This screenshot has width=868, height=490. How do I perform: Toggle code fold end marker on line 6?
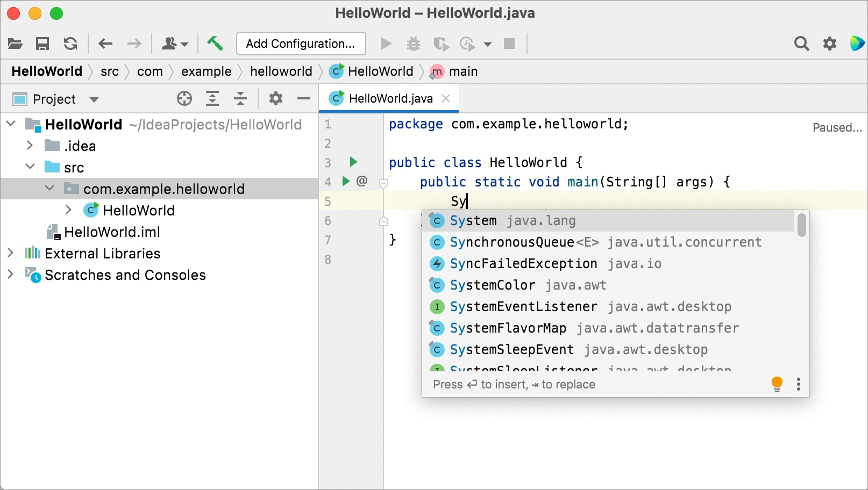[x=383, y=221]
